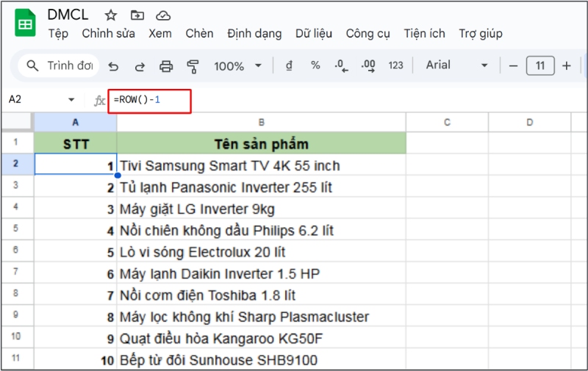The image size is (588, 371).
Task: Select cell Quạt điều hòa Kangaroo KG50F
Action: point(262,338)
